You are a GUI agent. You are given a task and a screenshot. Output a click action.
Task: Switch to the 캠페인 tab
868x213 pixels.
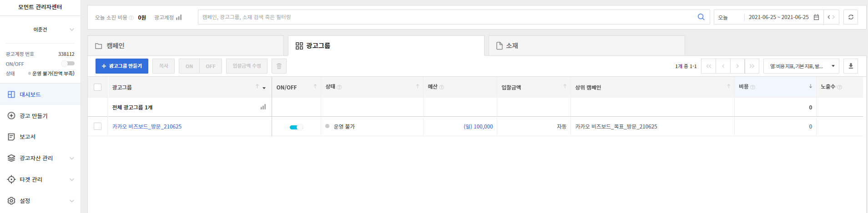pyautogui.click(x=186, y=46)
